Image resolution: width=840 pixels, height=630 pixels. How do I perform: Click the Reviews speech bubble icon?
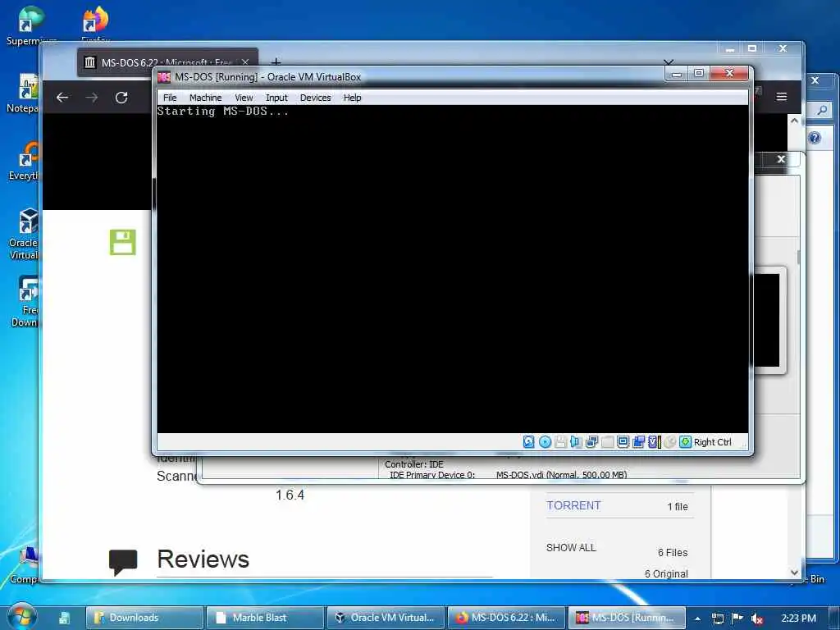click(x=123, y=562)
